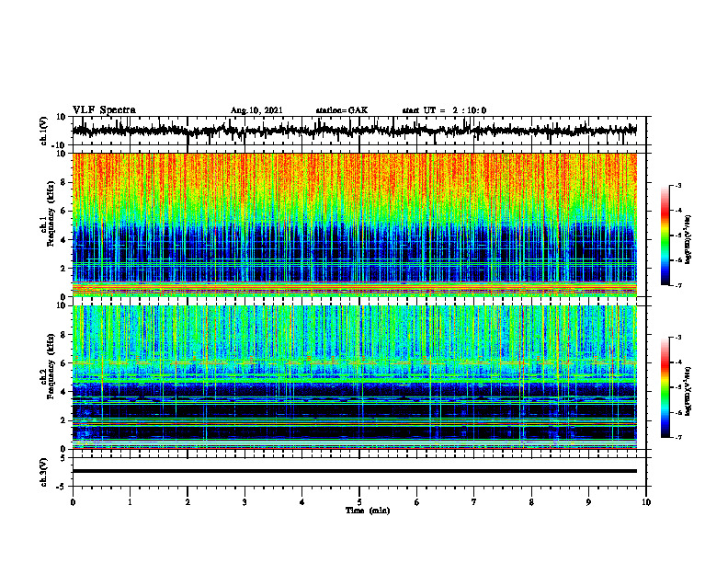Select the log(PSD) label beside the ch.1 color bar
Screen dimensions: 728x563
[x=688, y=240]
